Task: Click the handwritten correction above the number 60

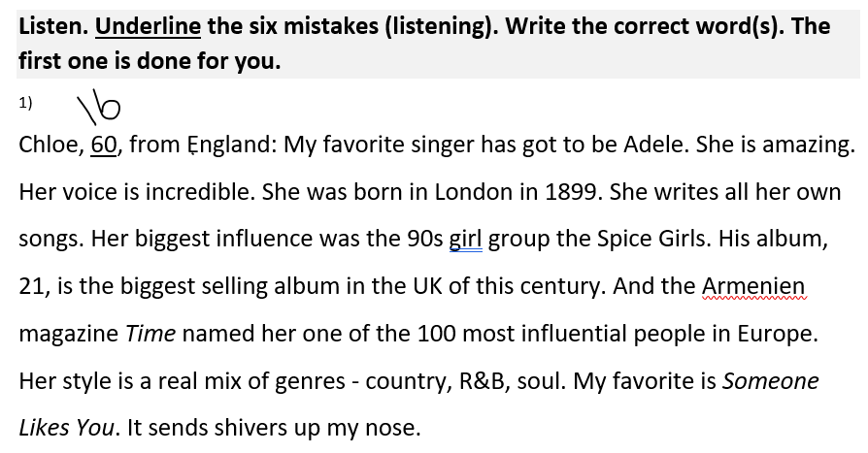Action: point(99,110)
